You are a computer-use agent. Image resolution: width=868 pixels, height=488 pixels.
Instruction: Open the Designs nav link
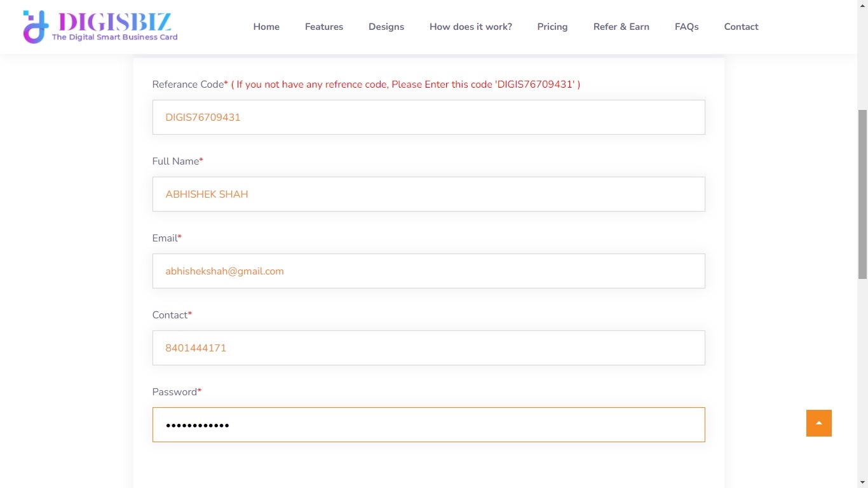point(386,27)
